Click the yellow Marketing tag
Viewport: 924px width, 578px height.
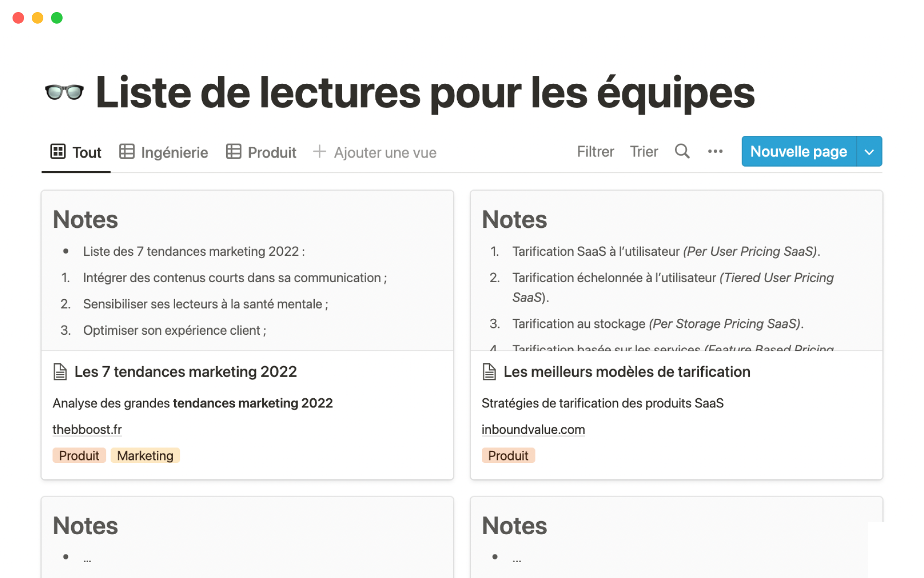point(145,456)
